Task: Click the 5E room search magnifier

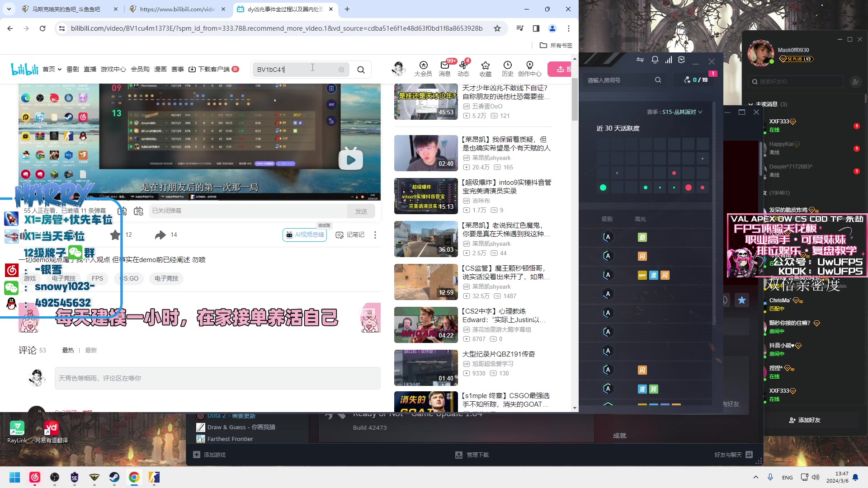Action: [658, 80]
